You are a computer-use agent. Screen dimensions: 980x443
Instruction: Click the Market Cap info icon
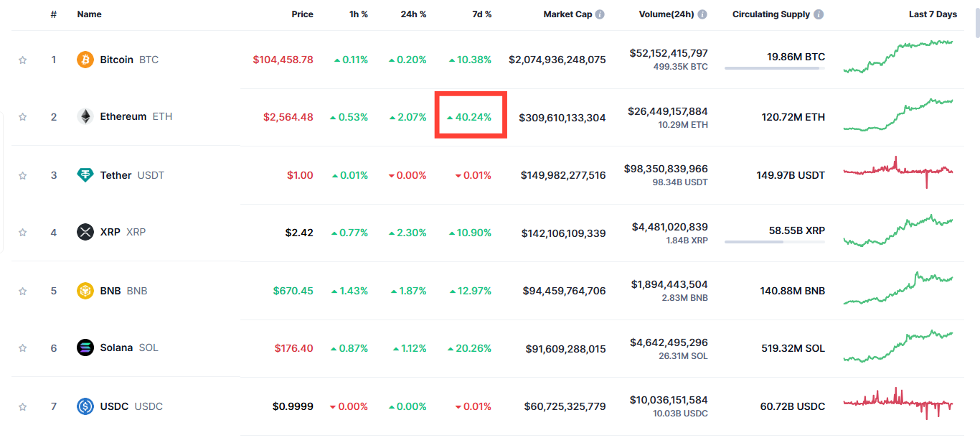click(600, 14)
